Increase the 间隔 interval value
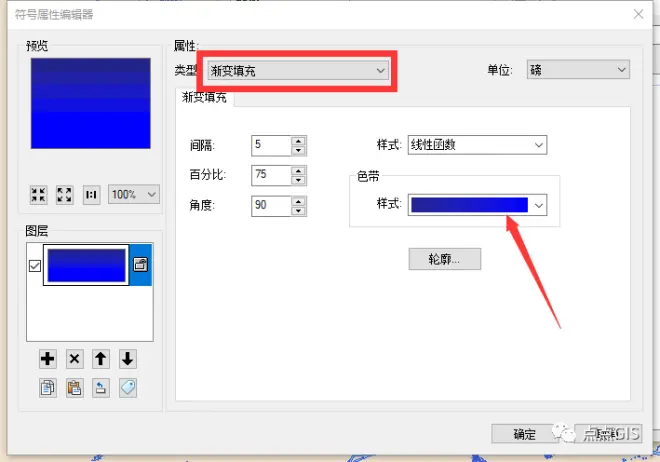The height and width of the screenshot is (462, 660). [298, 141]
